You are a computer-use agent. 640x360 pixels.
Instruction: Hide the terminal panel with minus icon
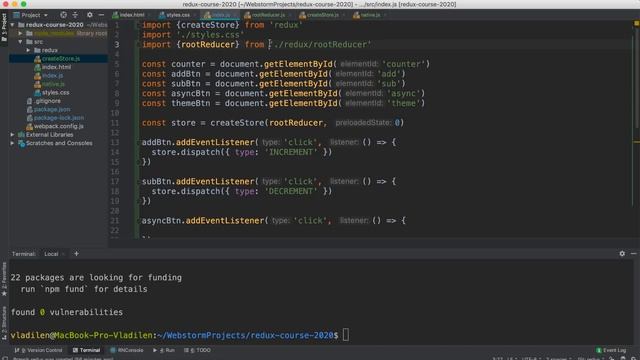pos(633,253)
